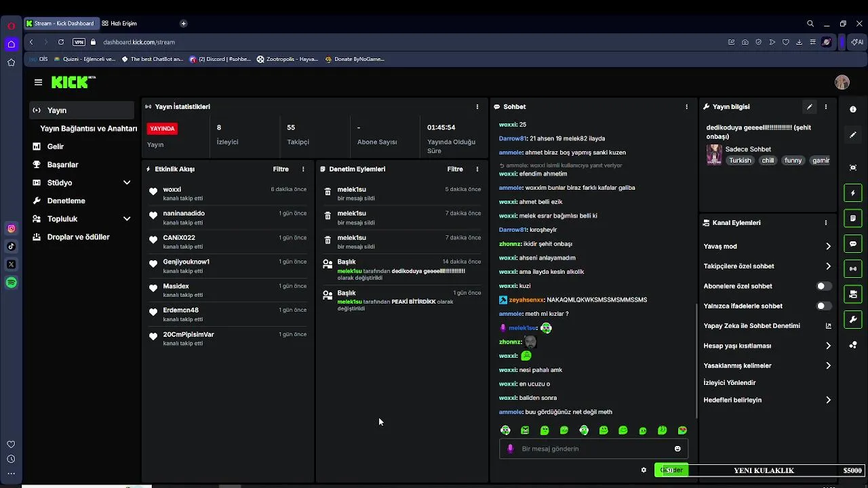The width and height of the screenshot is (868, 488).
Task: Select Yayın Bağlantısı ve Anahtarı in sidebar
Action: pos(88,128)
